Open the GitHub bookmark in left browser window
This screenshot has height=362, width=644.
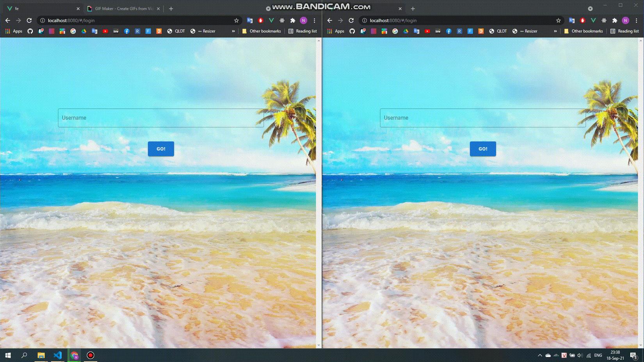(30, 31)
